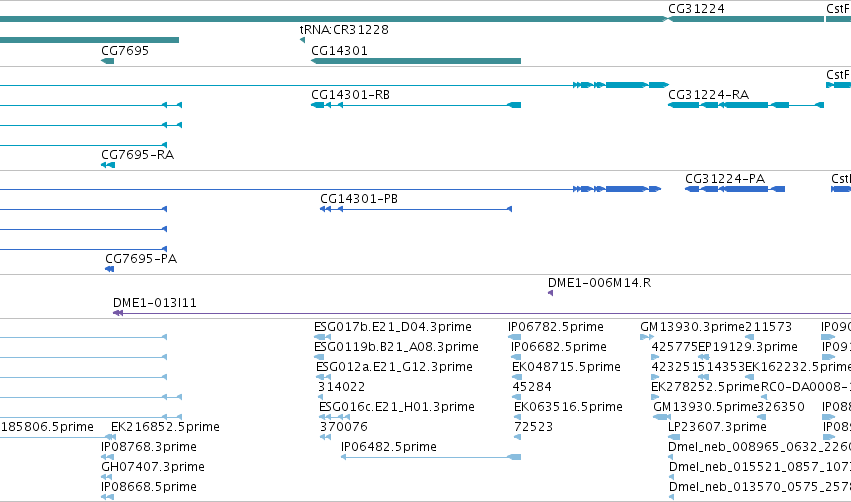This screenshot has width=851, height=502.
Task: Click the first CG31224-RA exon block
Action: coord(684,105)
